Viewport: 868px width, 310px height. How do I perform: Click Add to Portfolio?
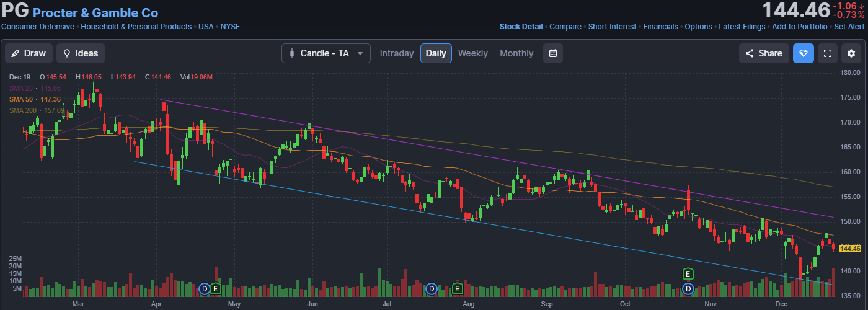[x=799, y=27]
